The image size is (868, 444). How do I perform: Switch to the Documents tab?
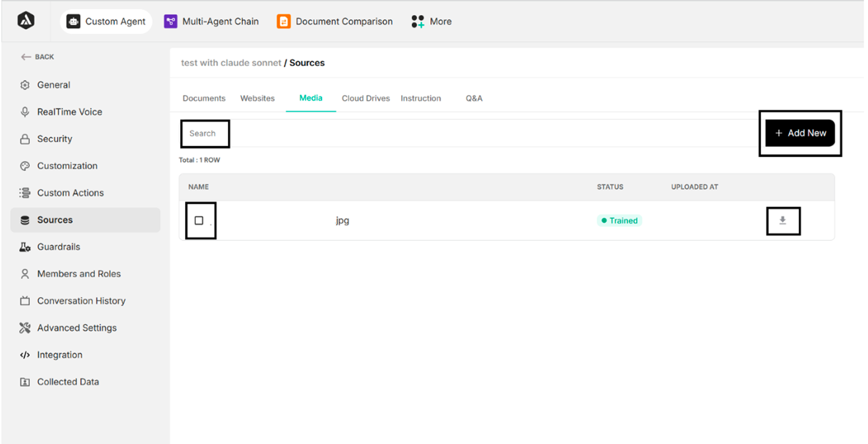tap(204, 99)
